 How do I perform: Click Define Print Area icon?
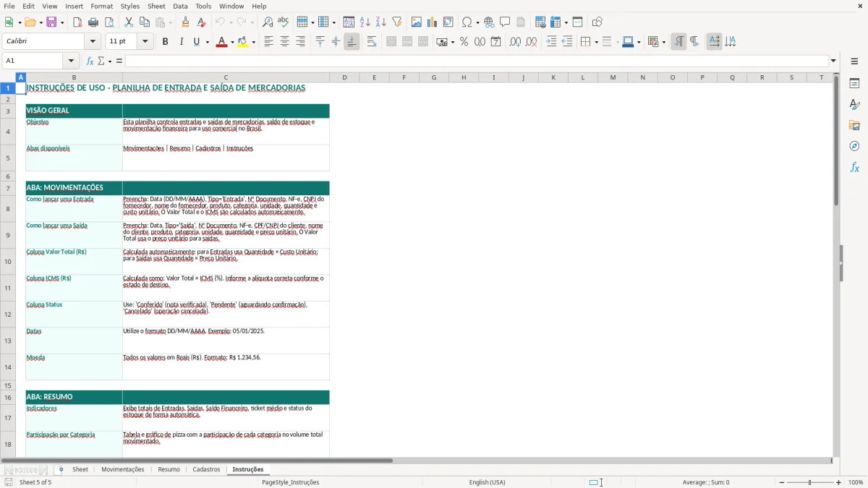(540, 22)
